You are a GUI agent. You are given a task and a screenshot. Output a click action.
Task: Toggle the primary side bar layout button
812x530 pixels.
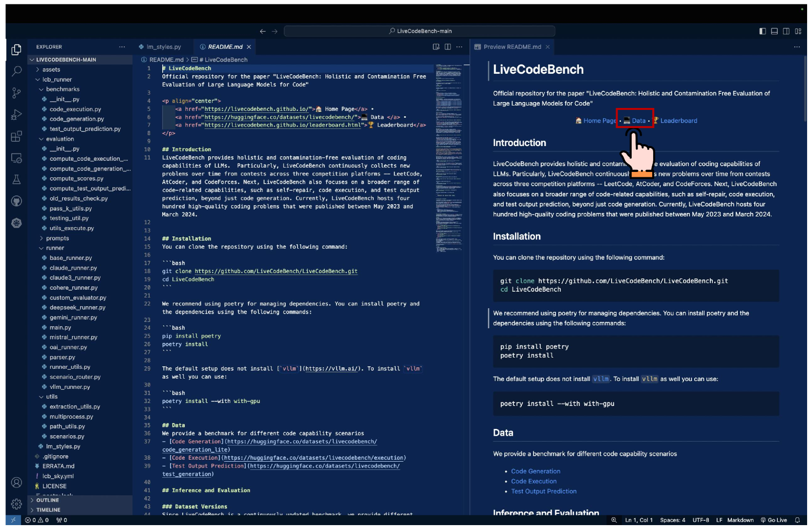tap(763, 31)
